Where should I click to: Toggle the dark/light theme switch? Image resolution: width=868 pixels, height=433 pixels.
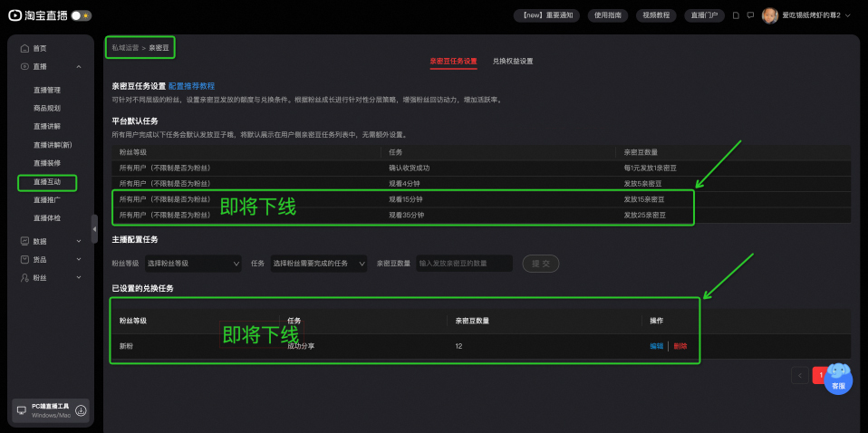click(x=81, y=15)
